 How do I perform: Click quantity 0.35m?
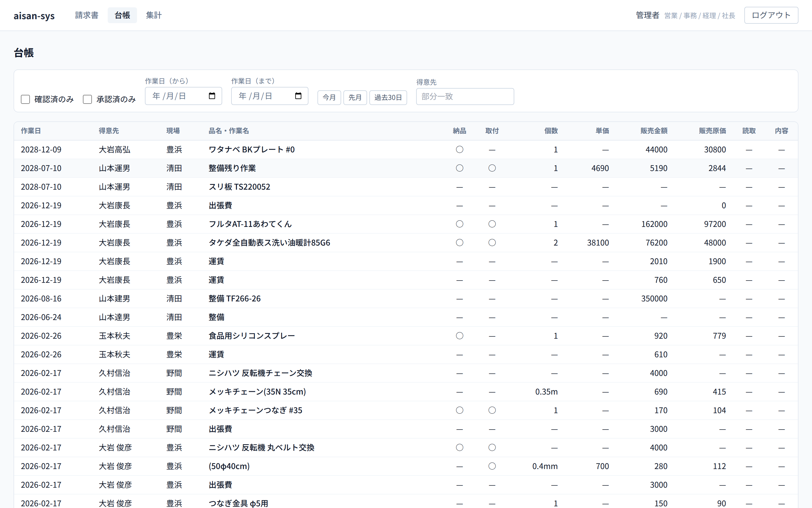coord(546,392)
